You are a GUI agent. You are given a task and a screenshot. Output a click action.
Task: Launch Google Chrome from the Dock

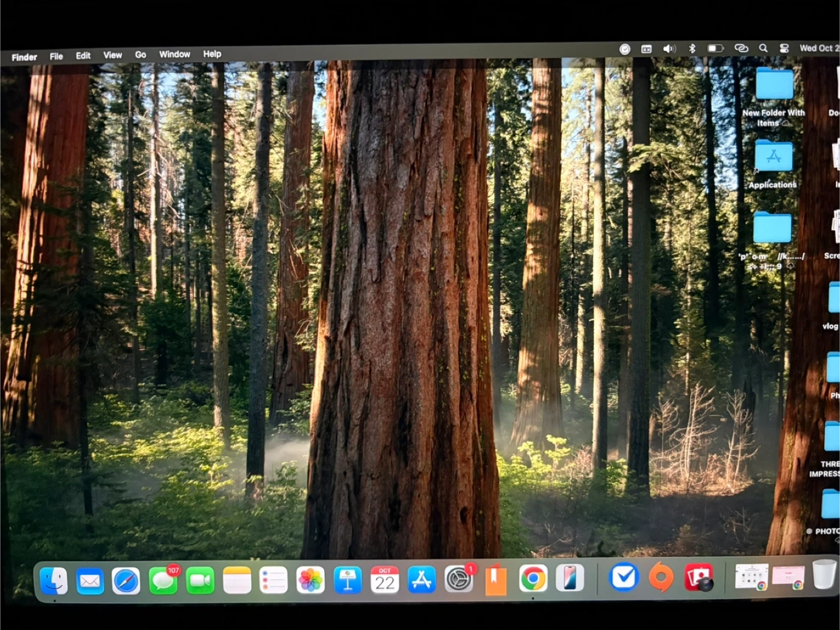click(x=533, y=579)
